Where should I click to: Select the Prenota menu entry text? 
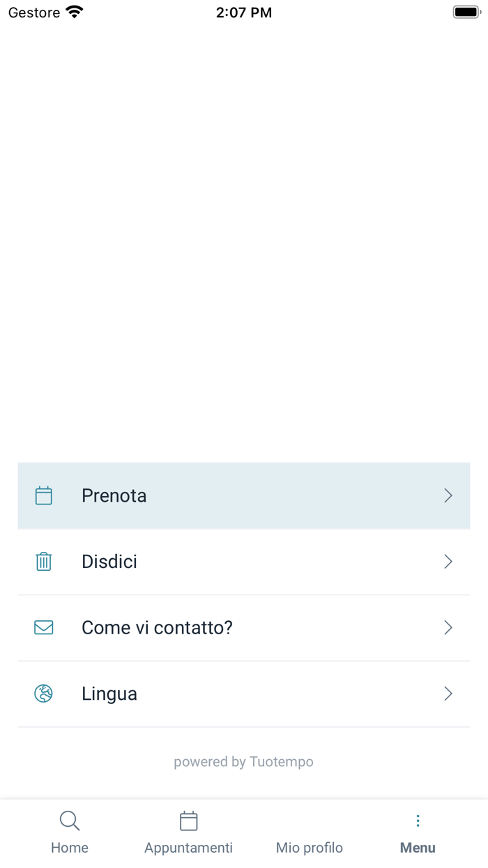point(114,495)
